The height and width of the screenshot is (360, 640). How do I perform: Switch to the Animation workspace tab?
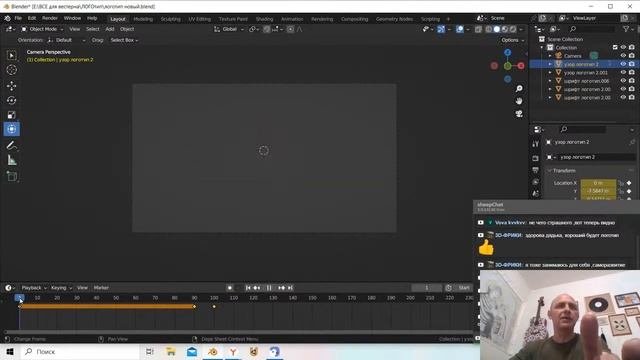coord(292,19)
